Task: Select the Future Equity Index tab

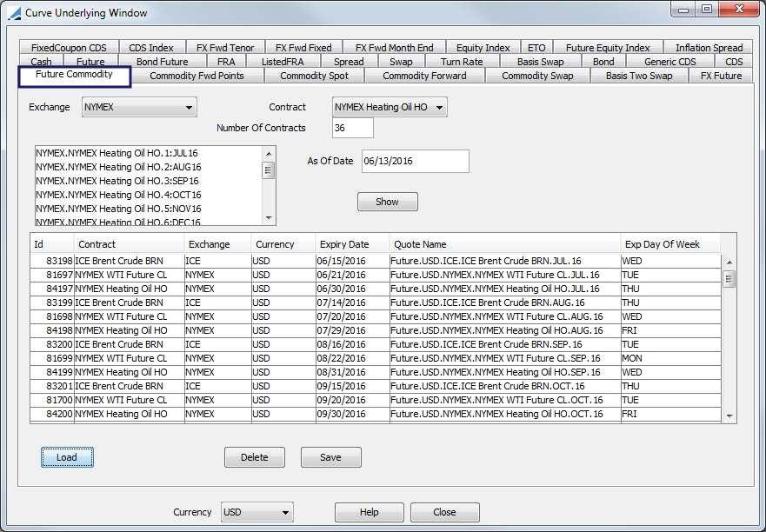Action: tap(609, 48)
